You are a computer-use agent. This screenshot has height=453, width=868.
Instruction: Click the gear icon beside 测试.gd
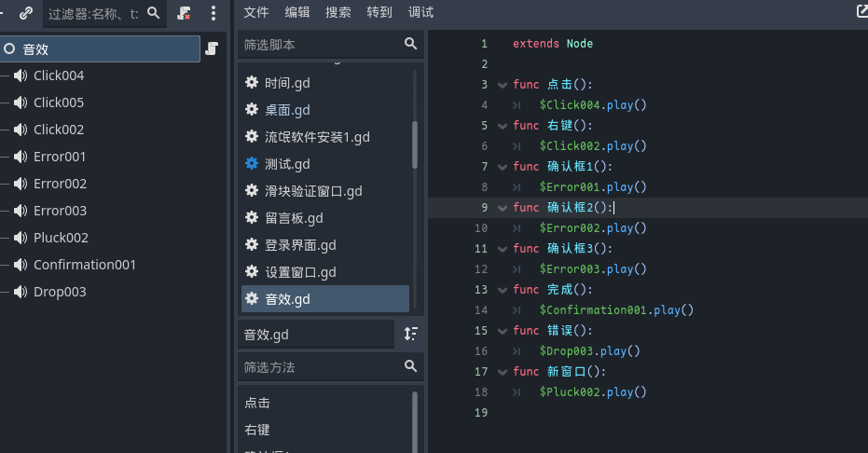pos(251,163)
